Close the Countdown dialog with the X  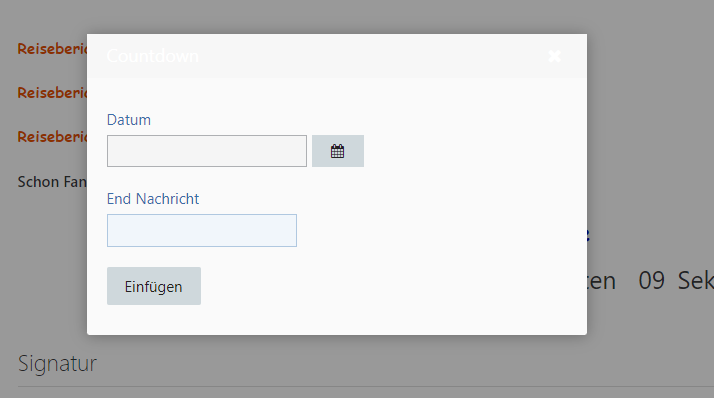[555, 56]
